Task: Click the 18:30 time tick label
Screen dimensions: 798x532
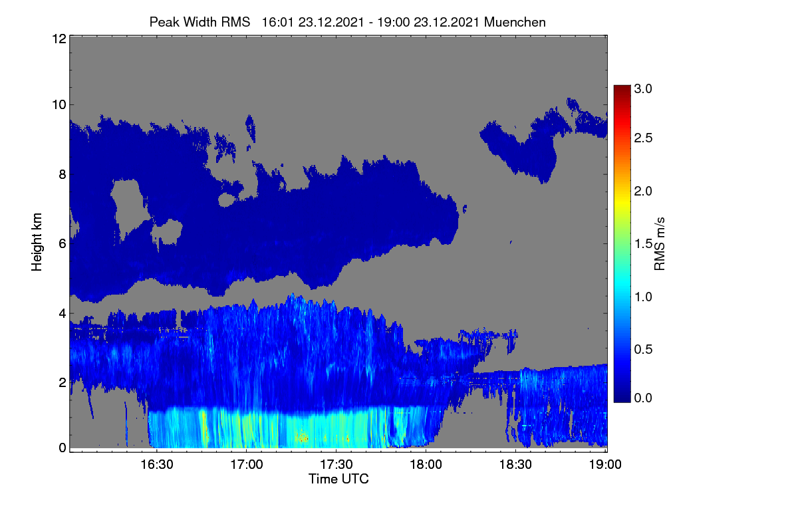Action: [515, 465]
